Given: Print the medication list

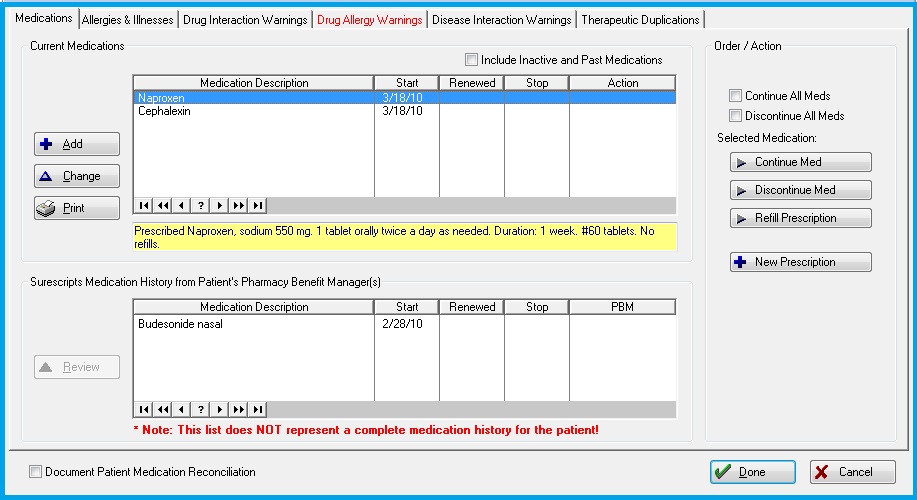Looking at the screenshot, I should pyautogui.click(x=77, y=208).
